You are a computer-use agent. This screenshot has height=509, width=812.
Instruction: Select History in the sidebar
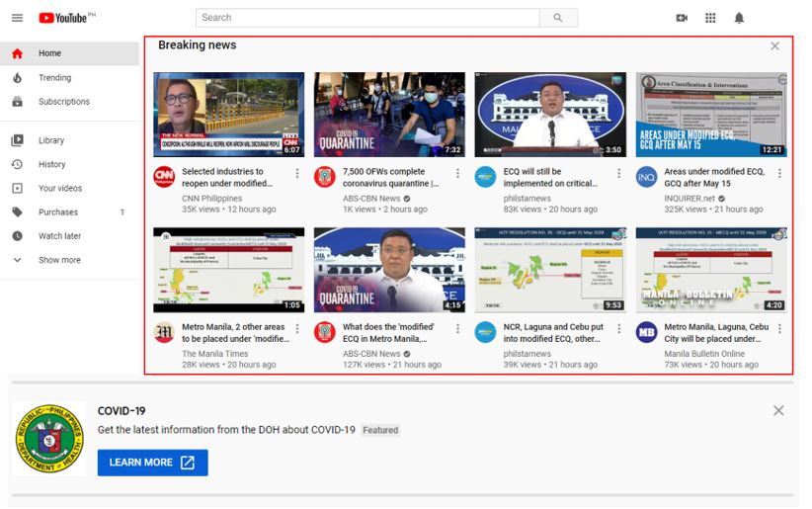(x=69, y=164)
